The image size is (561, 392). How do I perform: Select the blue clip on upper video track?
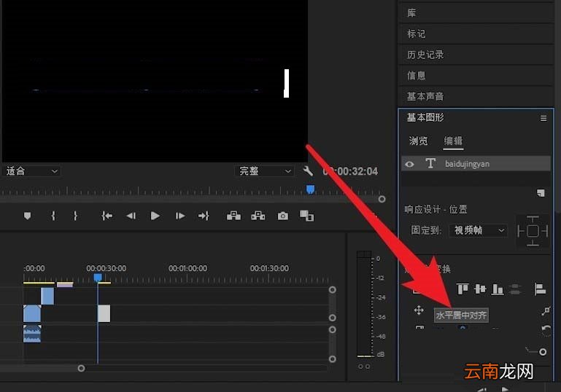47,297
